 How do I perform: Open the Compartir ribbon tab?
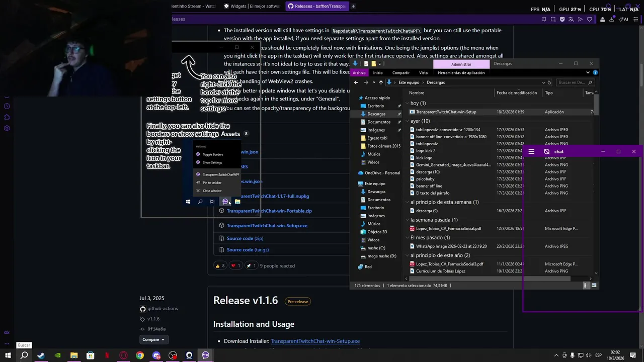(401, 72)
